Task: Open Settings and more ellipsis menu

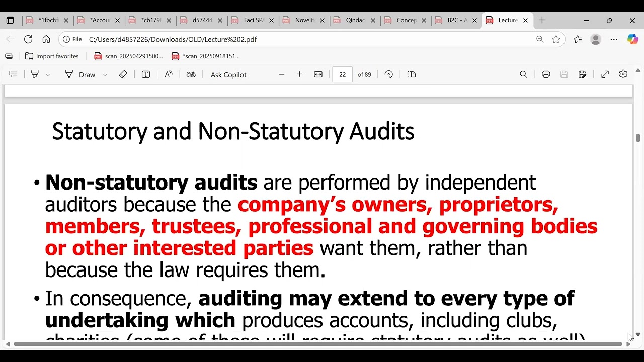Action: click(614, 39)
